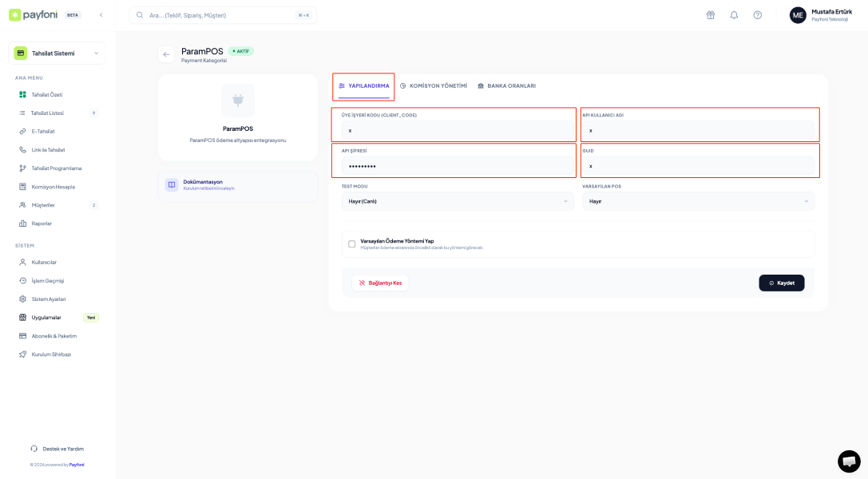Open the Test Modu dropdown
The image size is (868, 479).
[458, 200]
